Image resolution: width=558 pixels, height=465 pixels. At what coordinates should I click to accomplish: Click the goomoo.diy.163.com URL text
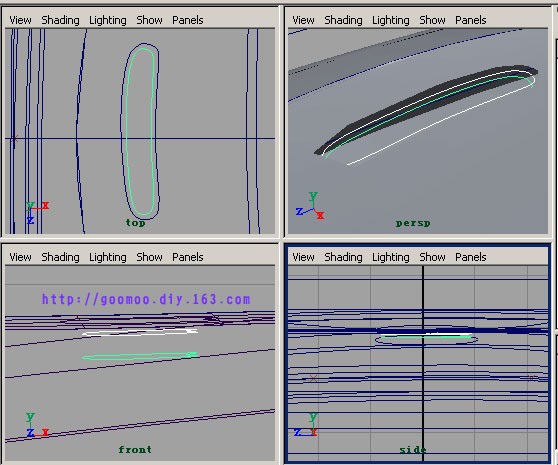point(146,299)
